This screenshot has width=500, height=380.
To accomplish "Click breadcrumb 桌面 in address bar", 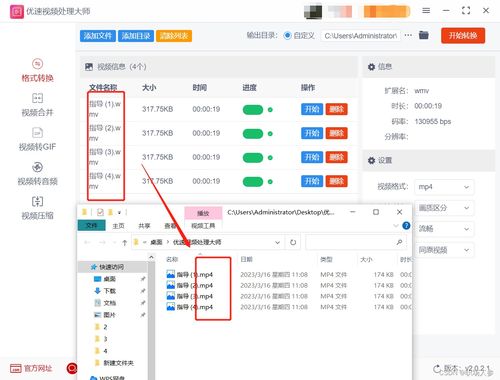I will pyautogui.click(x=156, y=242).
